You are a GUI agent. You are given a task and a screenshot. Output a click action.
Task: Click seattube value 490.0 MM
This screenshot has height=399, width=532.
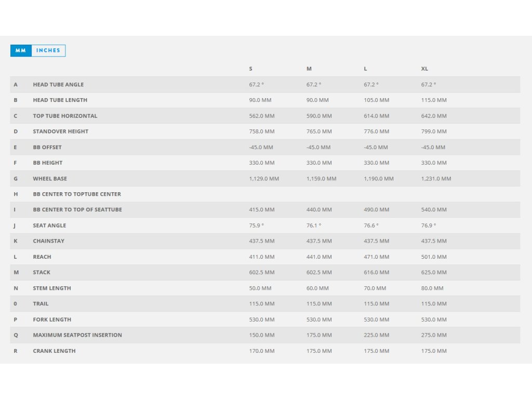point(376,210)
